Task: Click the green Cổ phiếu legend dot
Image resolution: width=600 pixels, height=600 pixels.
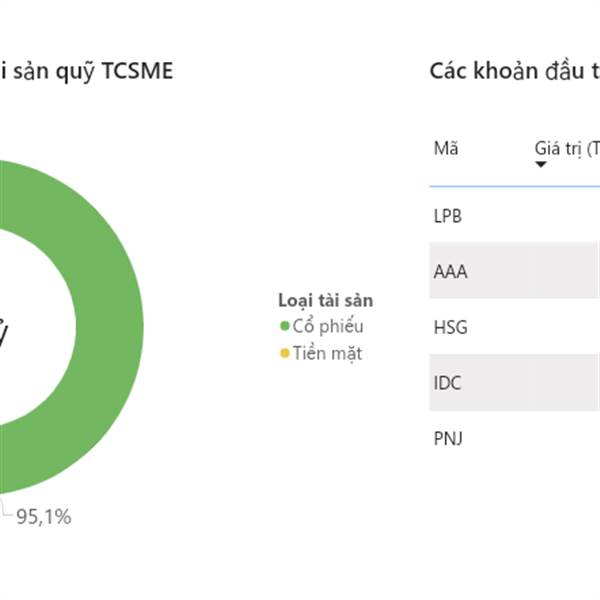Action: pyautogui.click(x=284, y=326)
